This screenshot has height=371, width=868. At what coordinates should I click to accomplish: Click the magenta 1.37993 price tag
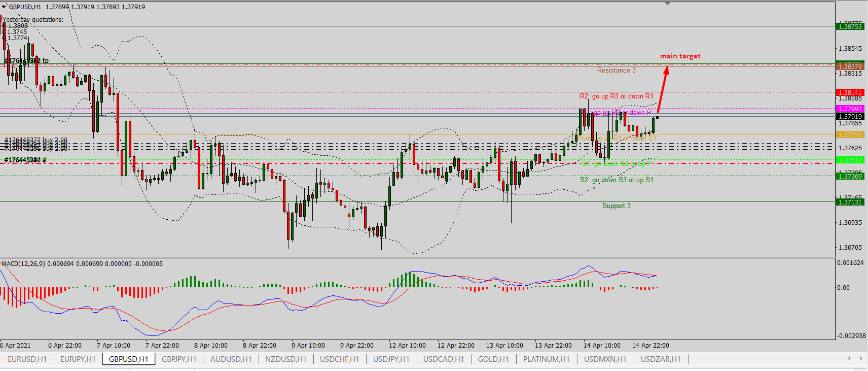click(850, 109)
